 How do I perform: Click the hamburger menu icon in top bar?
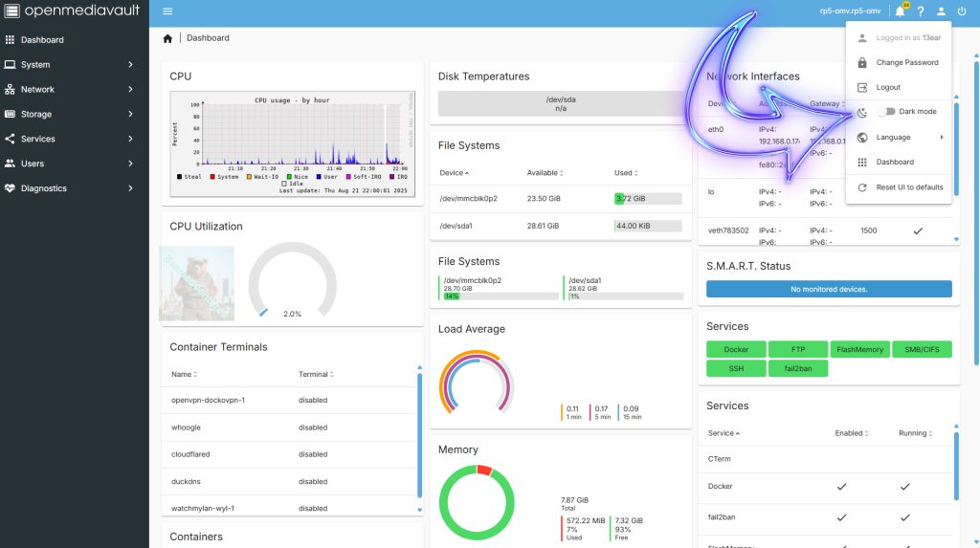pyautogui.click(x=167, y=11)
